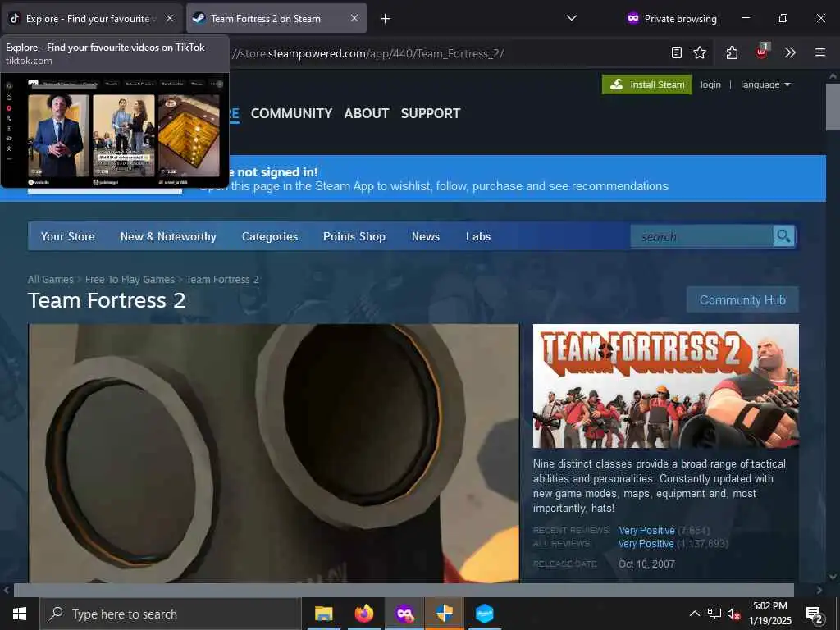Open the Windows Start menu

point(20,614)
